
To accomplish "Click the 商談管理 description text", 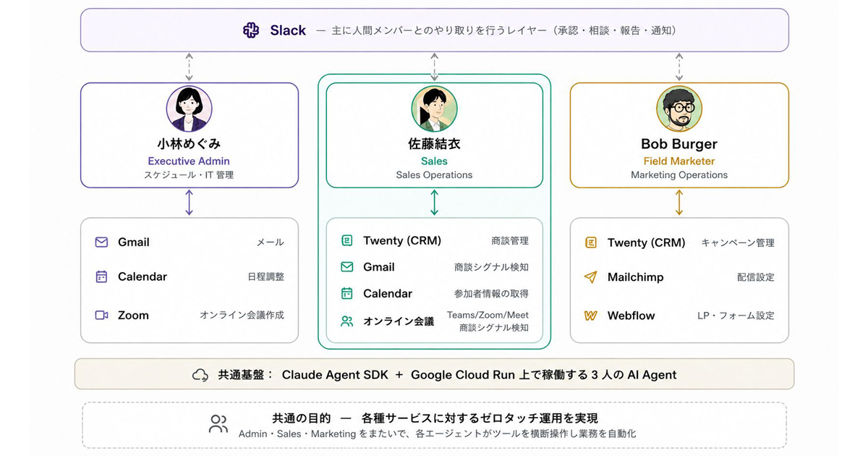I will pyautogui.click(x=510, y=240).
